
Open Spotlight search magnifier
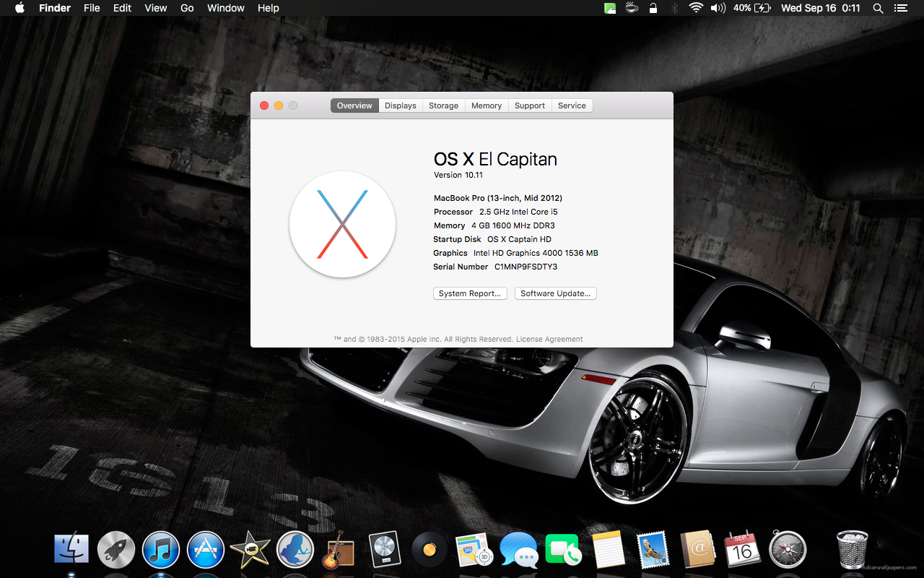[x=878, y=8]
